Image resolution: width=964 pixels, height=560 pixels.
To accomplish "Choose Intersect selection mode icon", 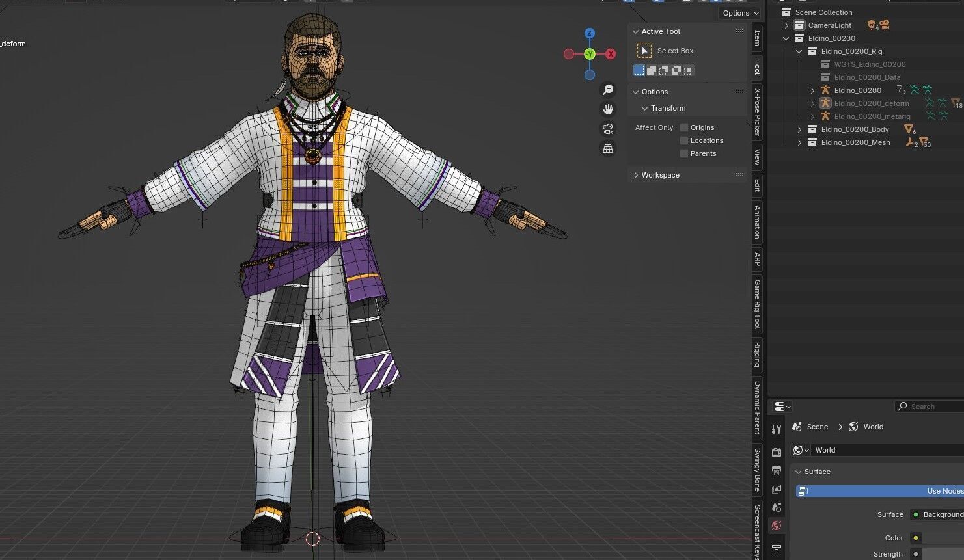I will 689,70.
